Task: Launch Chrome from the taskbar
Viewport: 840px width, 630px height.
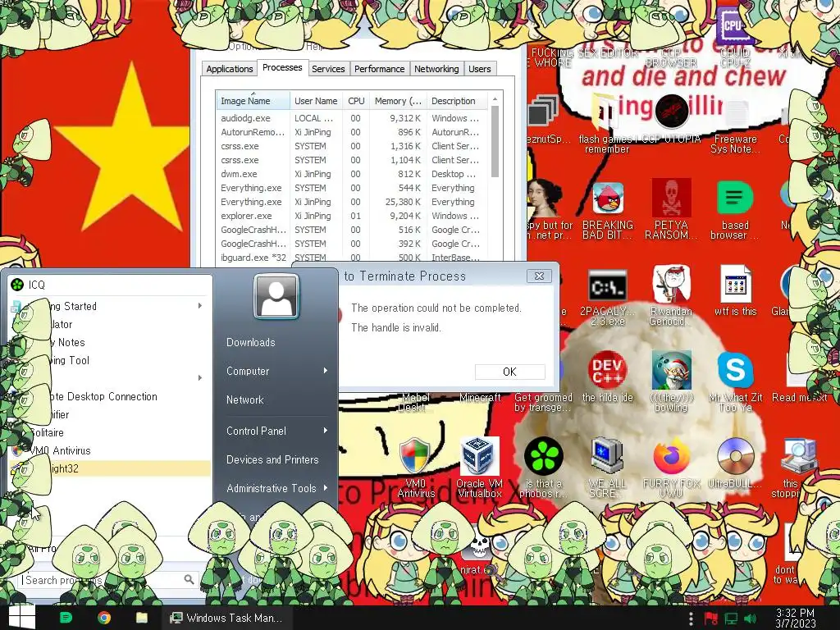Action: 104,618
